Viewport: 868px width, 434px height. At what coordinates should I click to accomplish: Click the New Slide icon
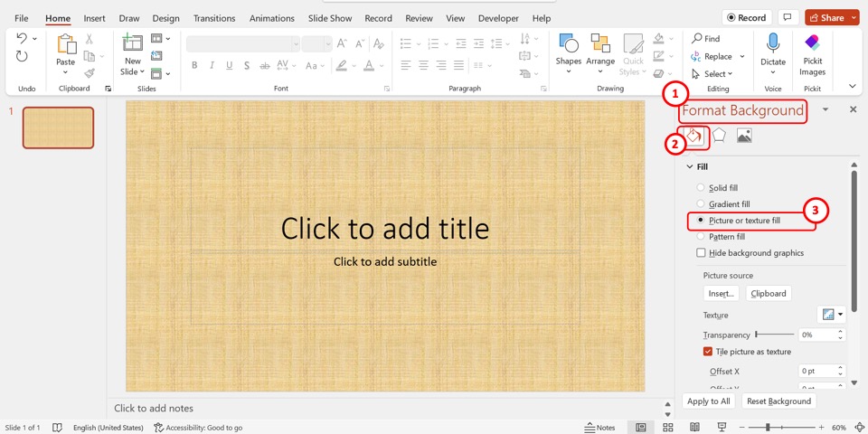pos(133,43)
